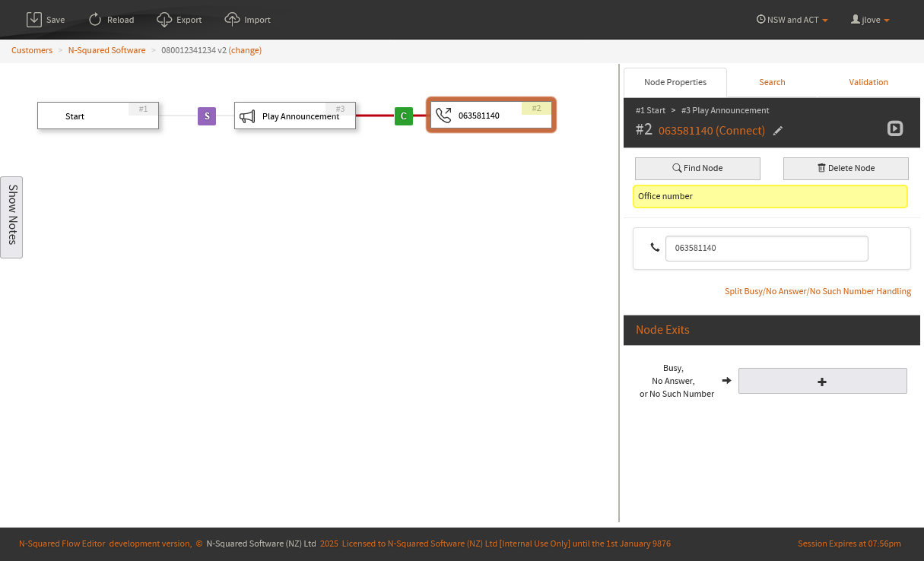The width and height of the screenshot is (924, 561).
Task: Click Split Busy/No Answer/No Such Number Handling link
Action: coord(818,291)
